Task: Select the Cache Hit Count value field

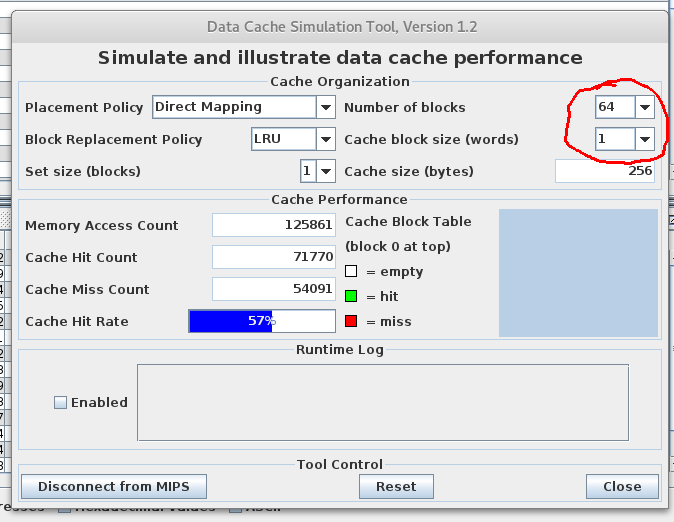Action: coord(273,257)
